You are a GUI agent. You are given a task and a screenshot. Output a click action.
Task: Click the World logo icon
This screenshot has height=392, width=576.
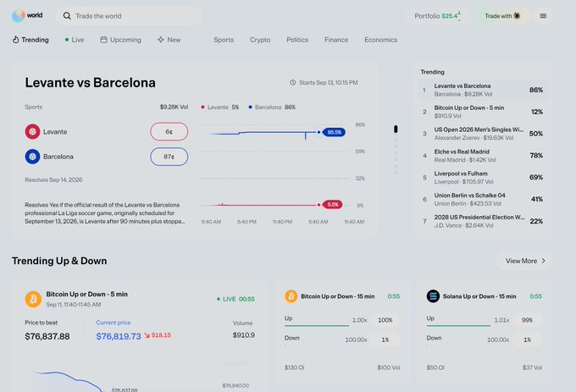(x=18, y=16)
